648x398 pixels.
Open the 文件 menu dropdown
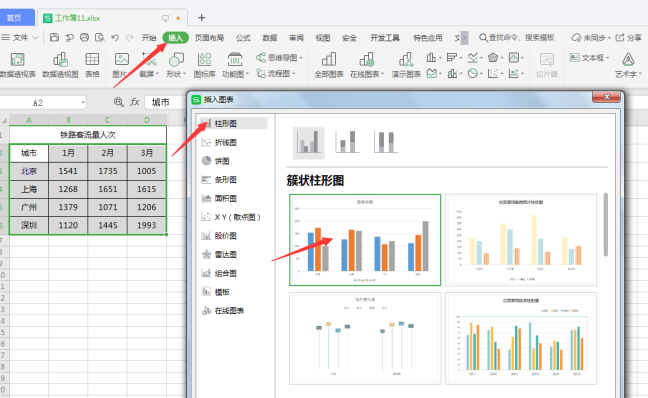pyautogui.click(x=20, y=38)
